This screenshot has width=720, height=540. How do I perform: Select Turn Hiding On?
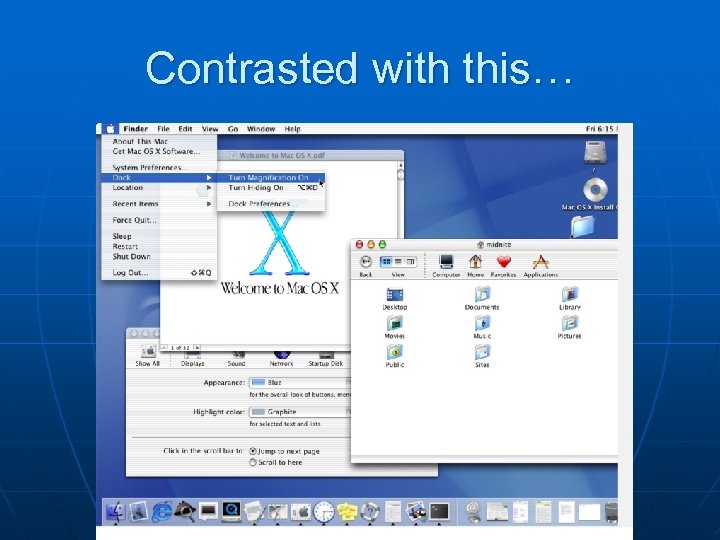271,188
